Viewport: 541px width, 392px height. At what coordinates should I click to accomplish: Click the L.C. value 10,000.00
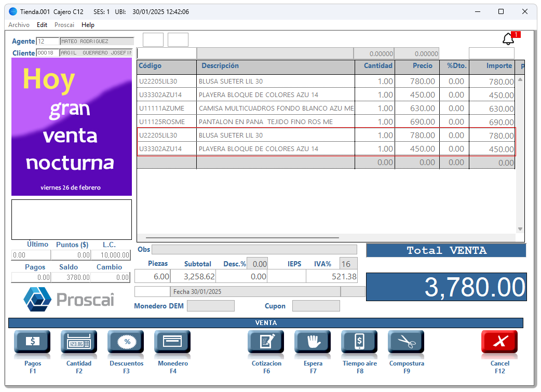coord(111,255)
